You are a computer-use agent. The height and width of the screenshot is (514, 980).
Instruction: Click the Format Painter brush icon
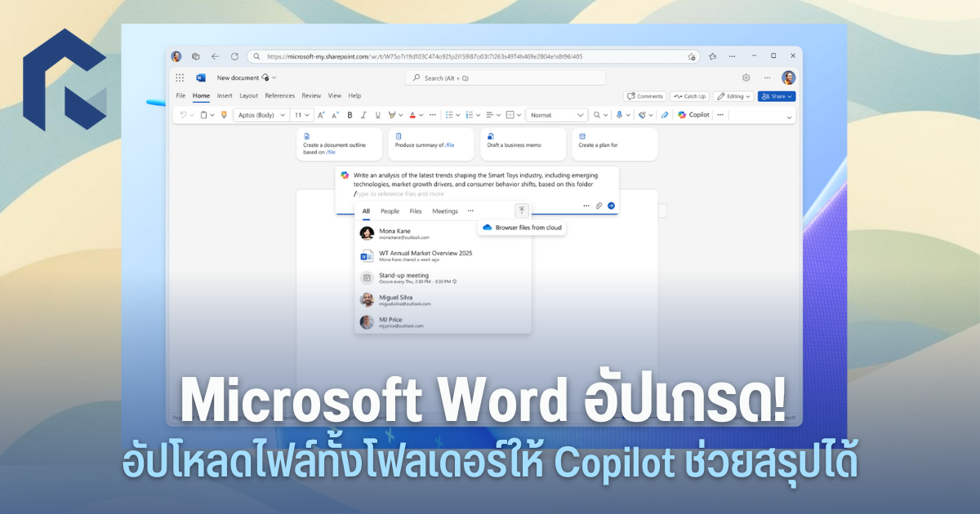pos(224,115)
